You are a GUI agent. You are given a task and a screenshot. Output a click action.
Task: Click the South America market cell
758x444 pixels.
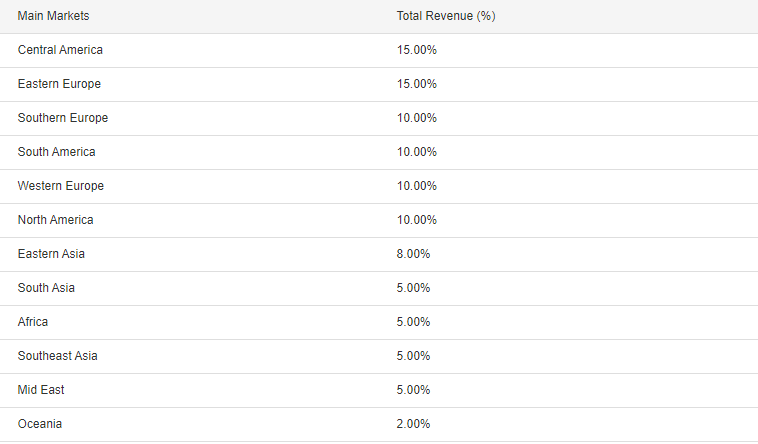(57, 152)
